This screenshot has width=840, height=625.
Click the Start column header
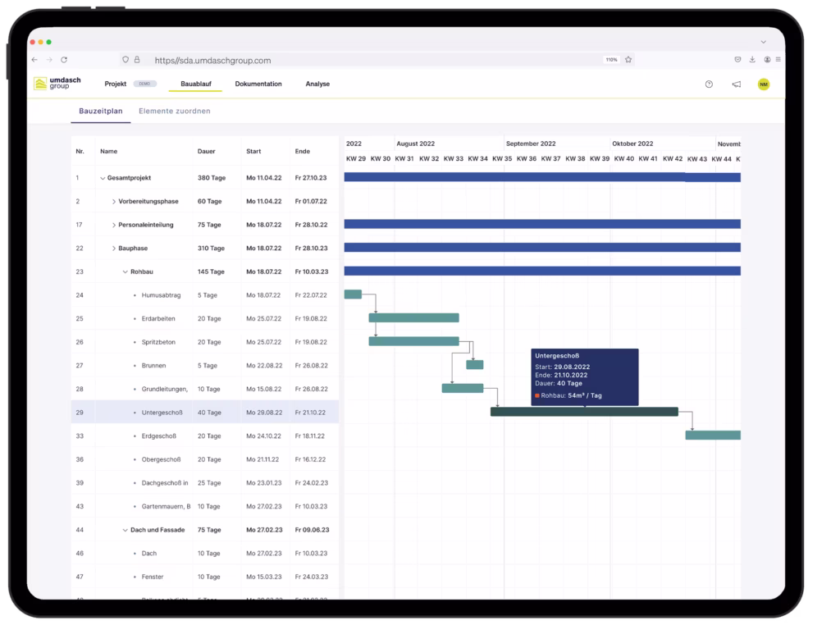pos(253,152)
